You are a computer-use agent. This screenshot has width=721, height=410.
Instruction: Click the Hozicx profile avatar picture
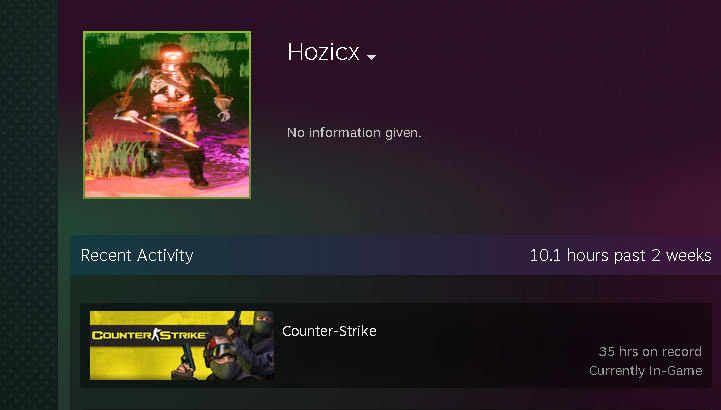[167, 115]
